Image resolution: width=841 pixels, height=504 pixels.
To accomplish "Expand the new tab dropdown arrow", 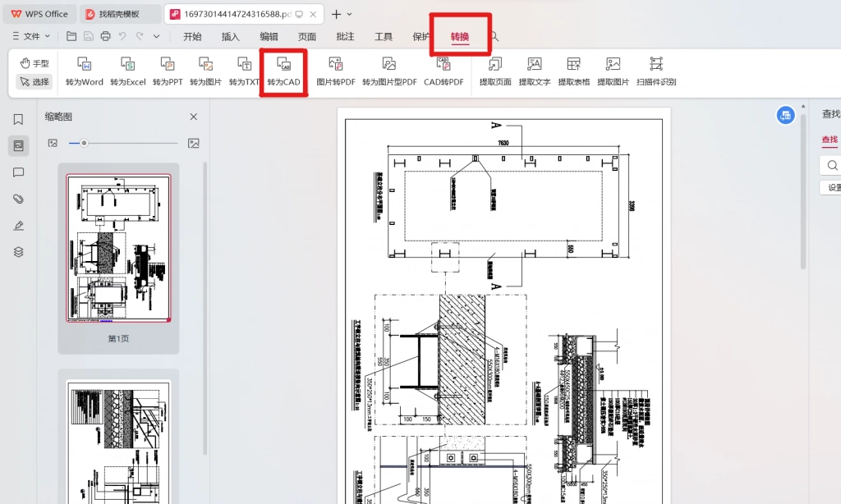I will [x=350, y=14].
